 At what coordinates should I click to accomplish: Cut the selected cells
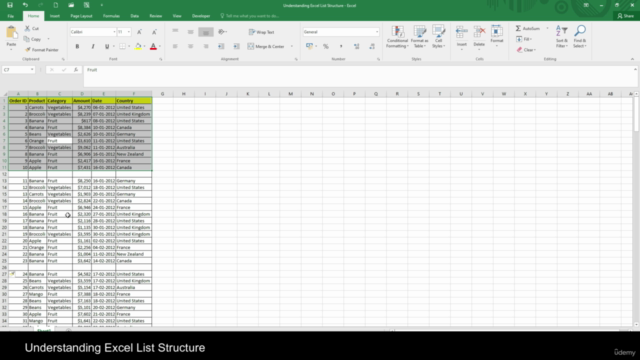[32, 29]
